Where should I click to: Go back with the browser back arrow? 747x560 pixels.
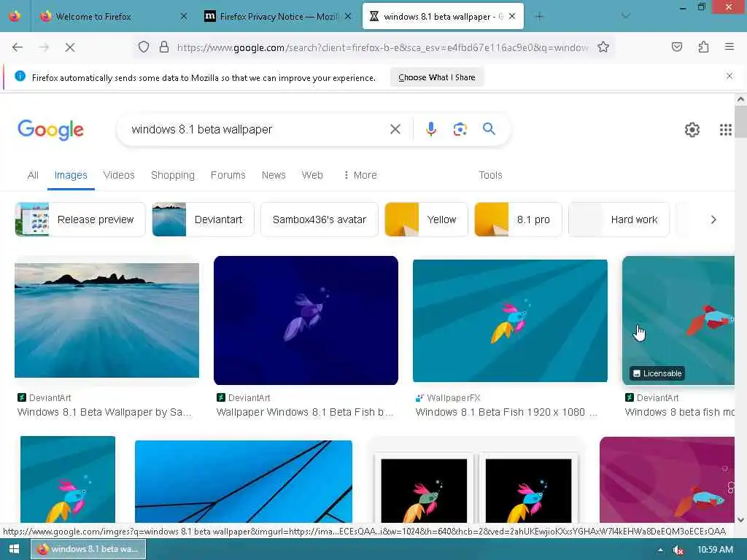click(18, 47)
